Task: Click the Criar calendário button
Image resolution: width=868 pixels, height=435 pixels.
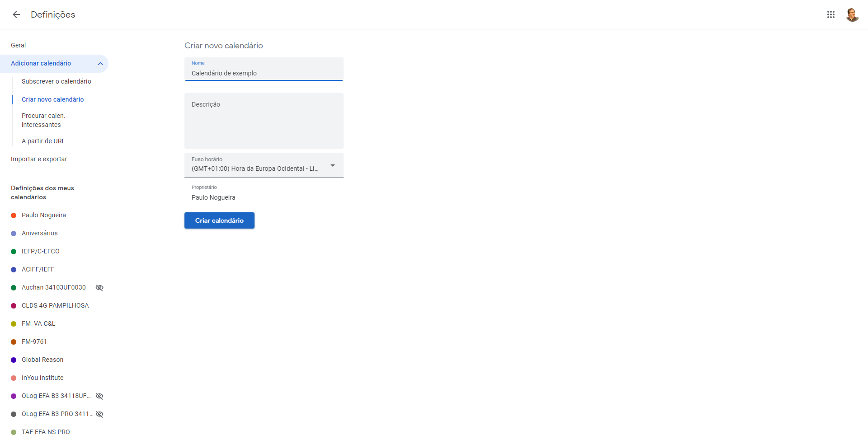Action: pyautogui.click(x=219, y=220)
